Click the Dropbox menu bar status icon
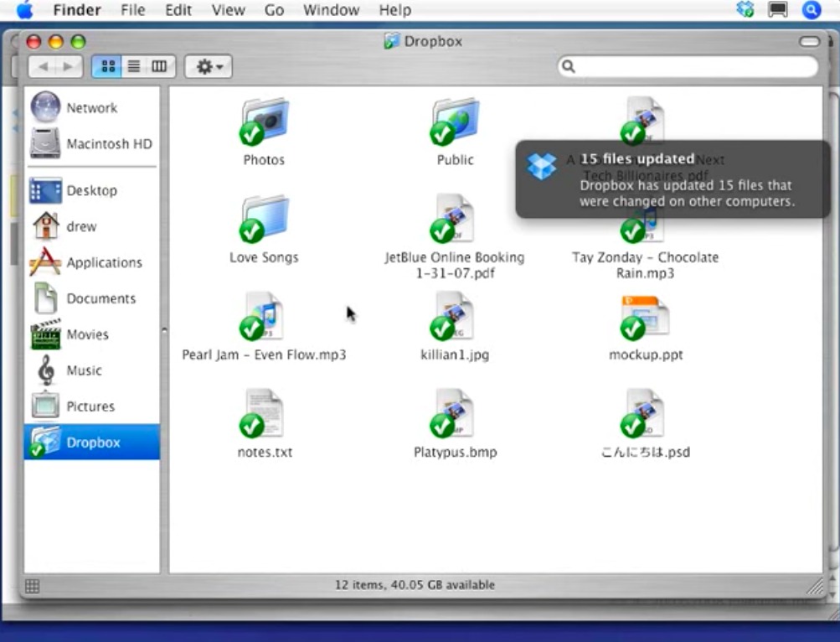 tap(745, 9)
